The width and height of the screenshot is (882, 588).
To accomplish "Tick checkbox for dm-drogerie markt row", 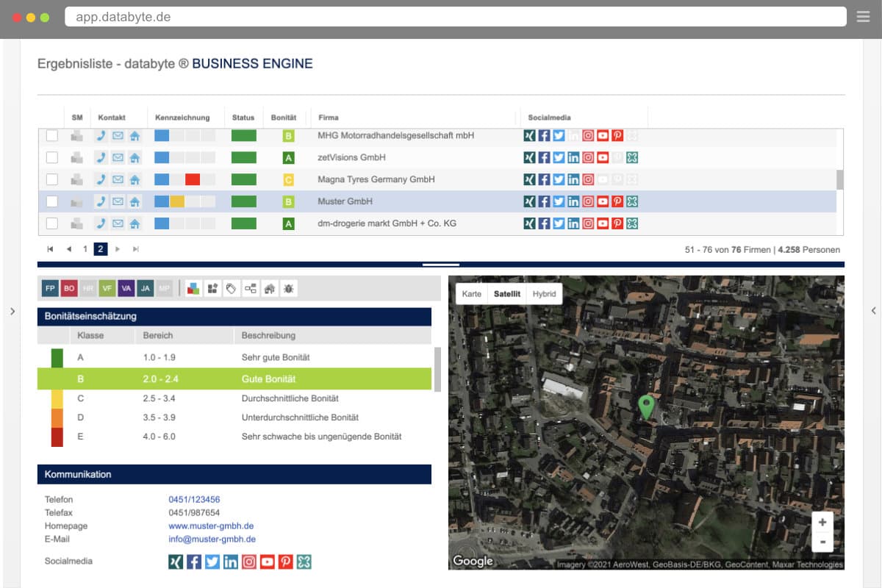I will pos(52,223).
